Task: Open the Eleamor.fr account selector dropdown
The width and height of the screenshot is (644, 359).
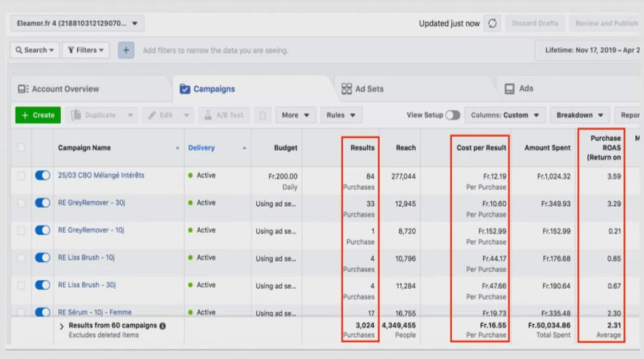Action: 77,23
